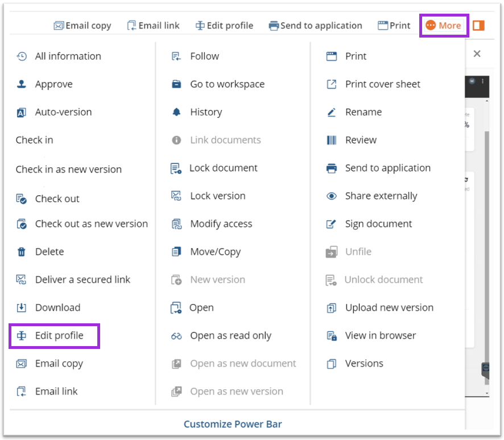Click Email link in the top toolbar

click(x=154, y=26)
